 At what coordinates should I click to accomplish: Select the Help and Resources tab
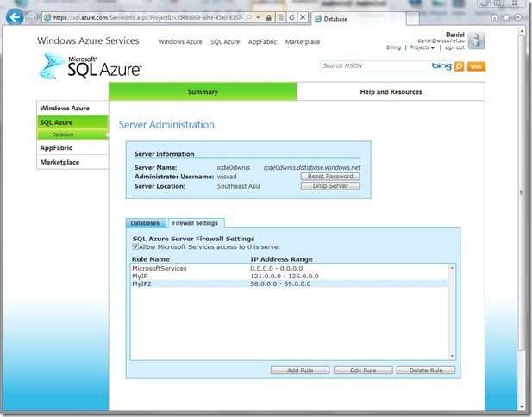(391, 91)
